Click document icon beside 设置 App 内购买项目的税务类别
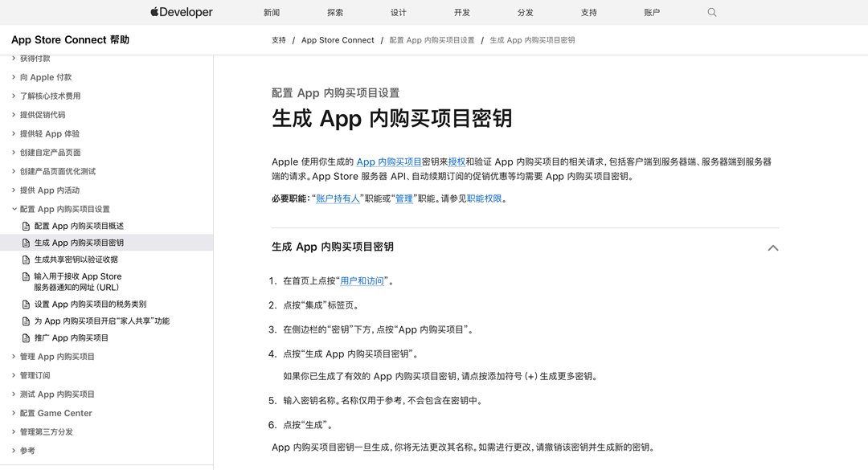This screenshot has height=470, width=868. [26, 304]
